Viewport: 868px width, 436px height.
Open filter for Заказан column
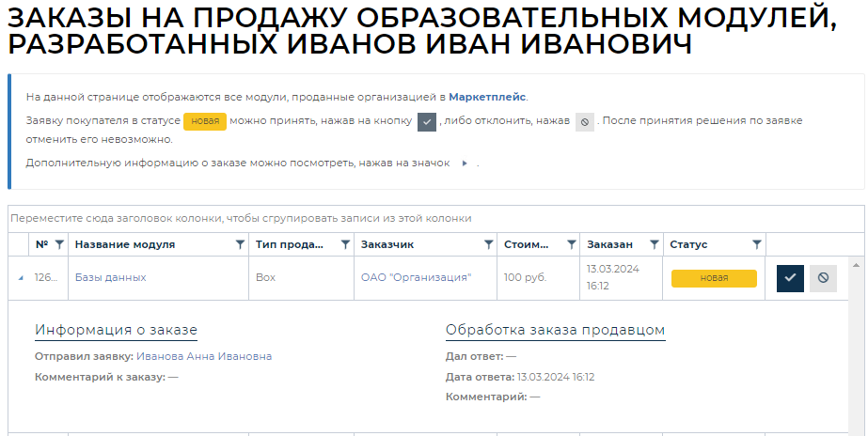pos(654,244)
